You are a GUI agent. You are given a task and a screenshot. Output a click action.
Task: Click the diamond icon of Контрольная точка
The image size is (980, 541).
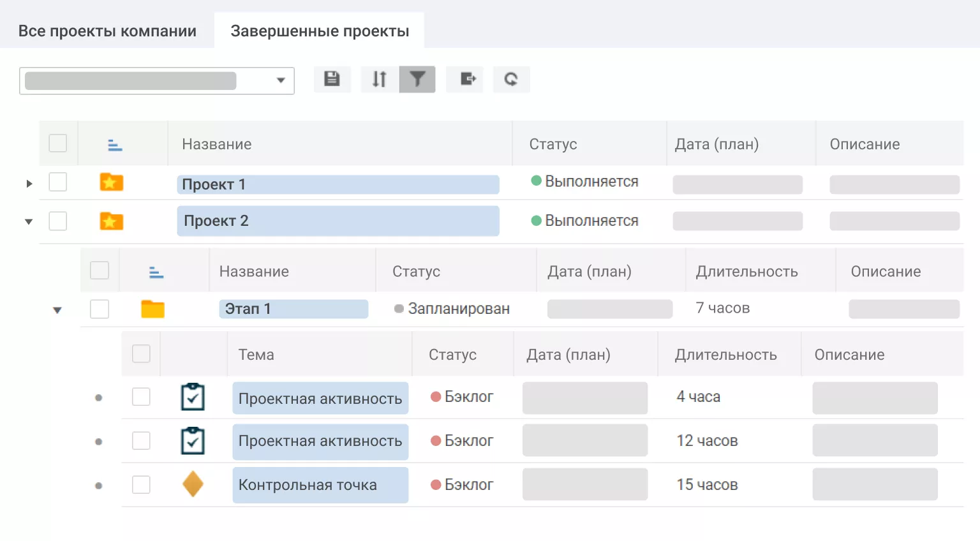(193, 484)
